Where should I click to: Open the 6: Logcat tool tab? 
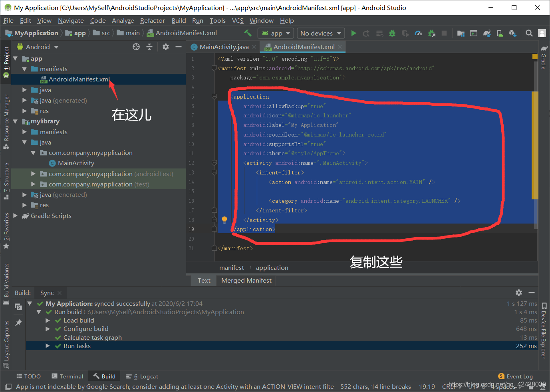tap(142, 376)
